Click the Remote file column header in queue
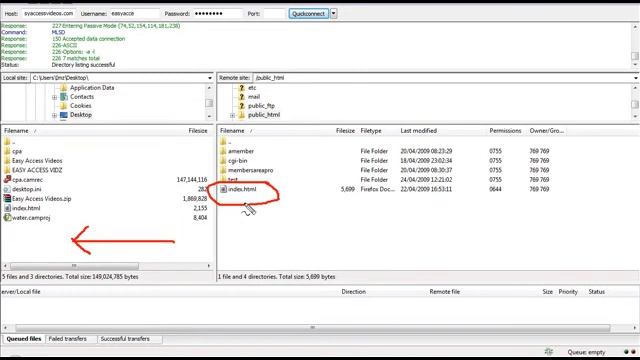Image resolution: width=640 pixels, height=360 pixels. point(444,292)
